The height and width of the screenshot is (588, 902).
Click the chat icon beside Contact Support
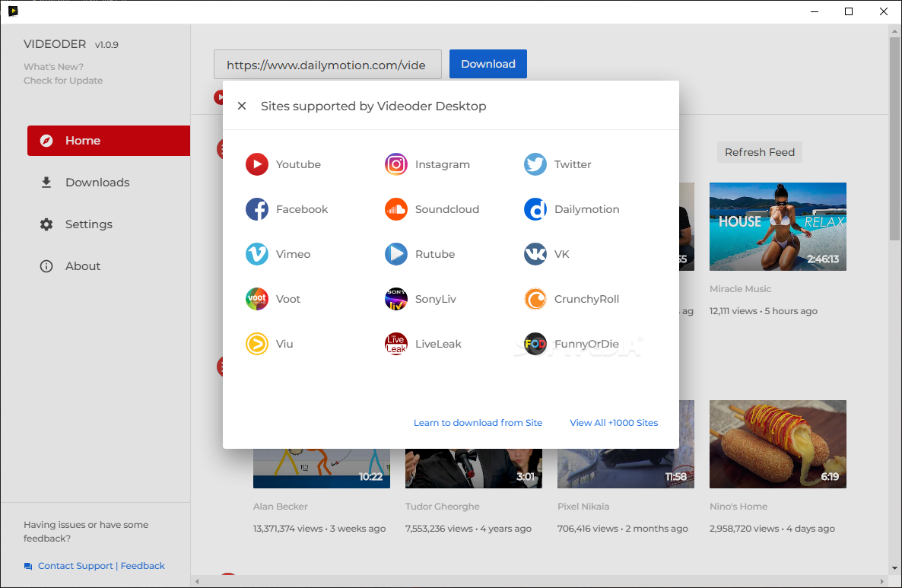27,566
